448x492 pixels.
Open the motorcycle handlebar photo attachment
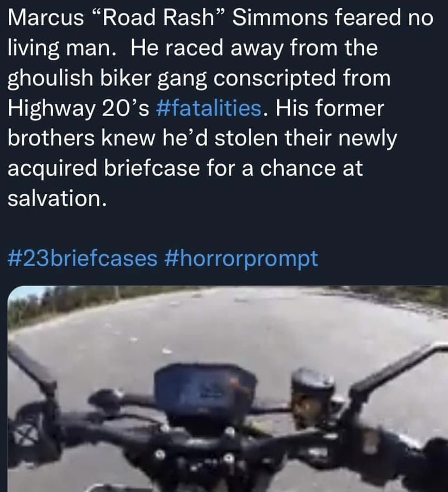pos(228,389)
